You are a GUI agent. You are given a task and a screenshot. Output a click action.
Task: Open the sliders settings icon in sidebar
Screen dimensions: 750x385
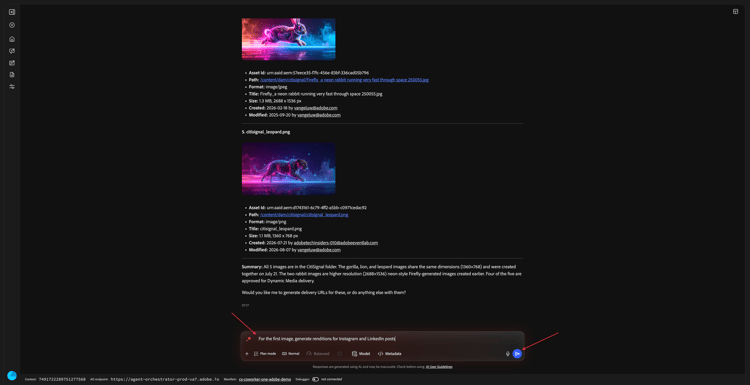coord(12,87)
